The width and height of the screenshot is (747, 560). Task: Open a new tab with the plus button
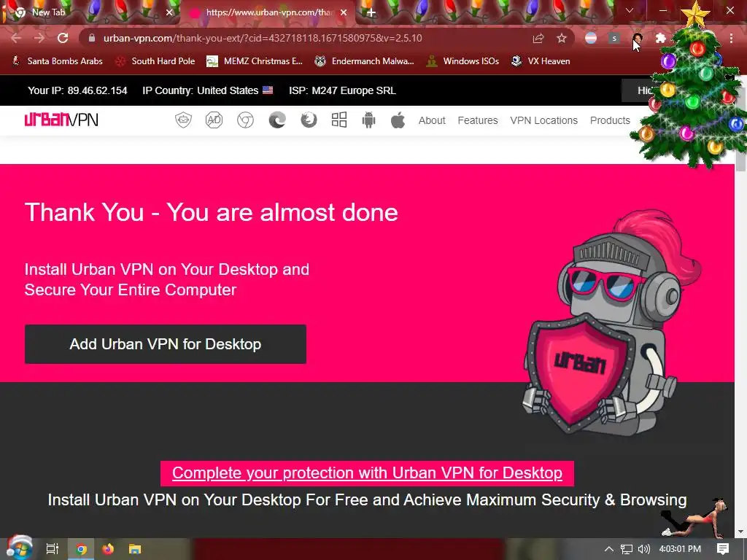click(x=371, y=13)
